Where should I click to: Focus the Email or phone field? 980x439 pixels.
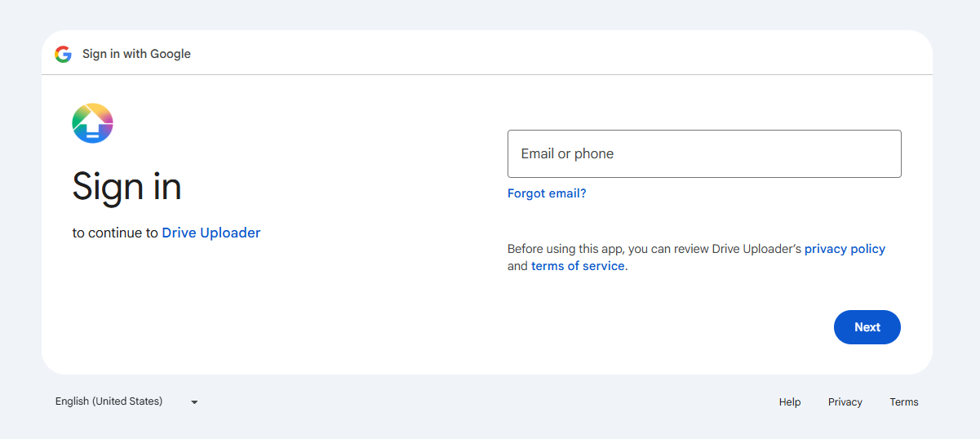coord(704,153)
